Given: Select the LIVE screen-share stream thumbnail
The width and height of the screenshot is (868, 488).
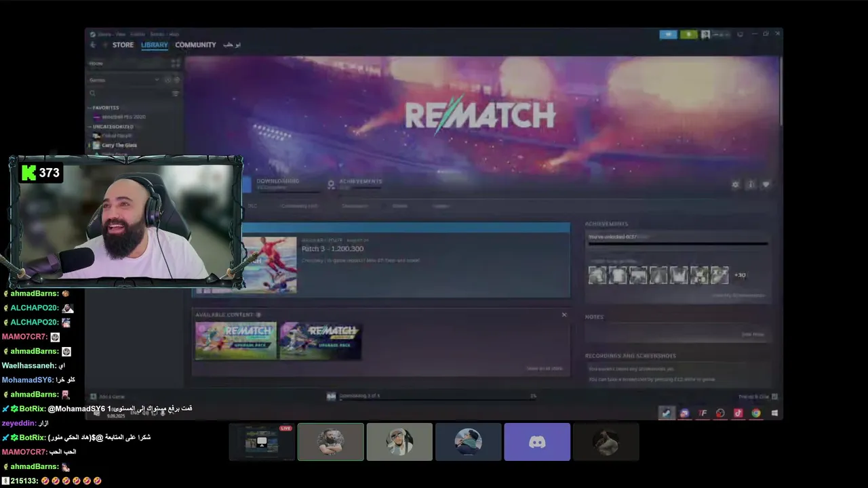Looking at the screenshot, I should click(x=262, y=442).
